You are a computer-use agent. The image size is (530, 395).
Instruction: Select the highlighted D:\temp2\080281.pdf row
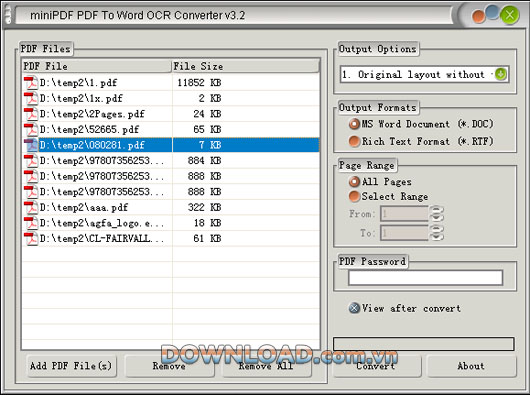(x=171, y=145)
